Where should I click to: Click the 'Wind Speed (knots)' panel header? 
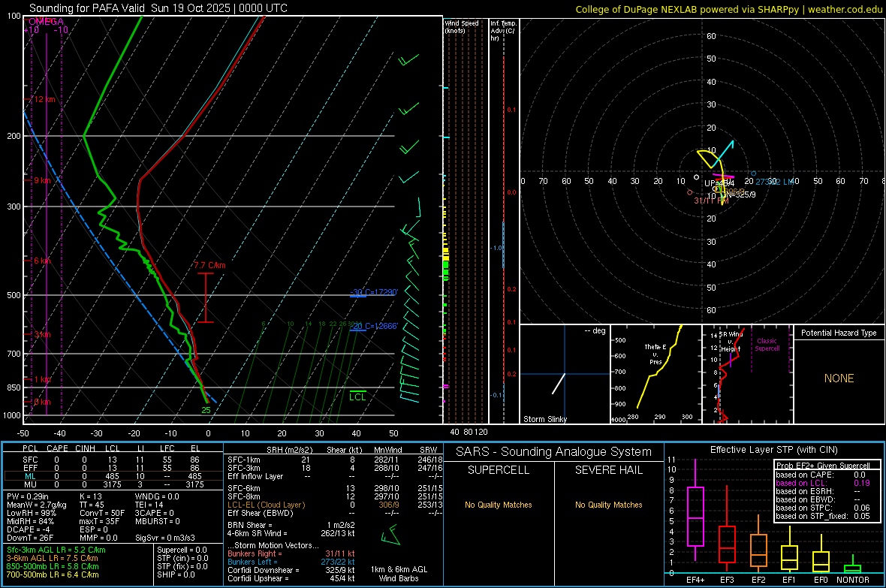462,26
